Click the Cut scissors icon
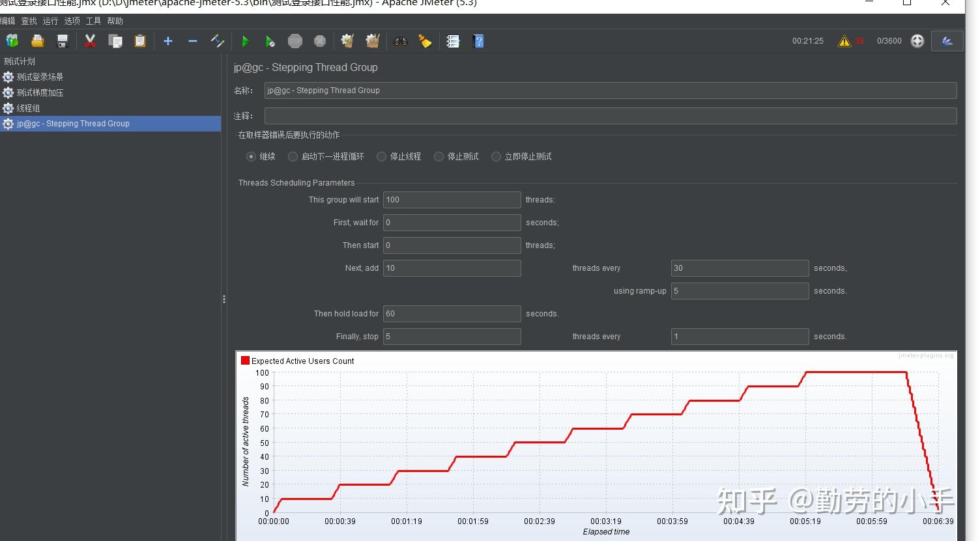Image resolution: width=980 pixels, height=541 pixels. 90,42
